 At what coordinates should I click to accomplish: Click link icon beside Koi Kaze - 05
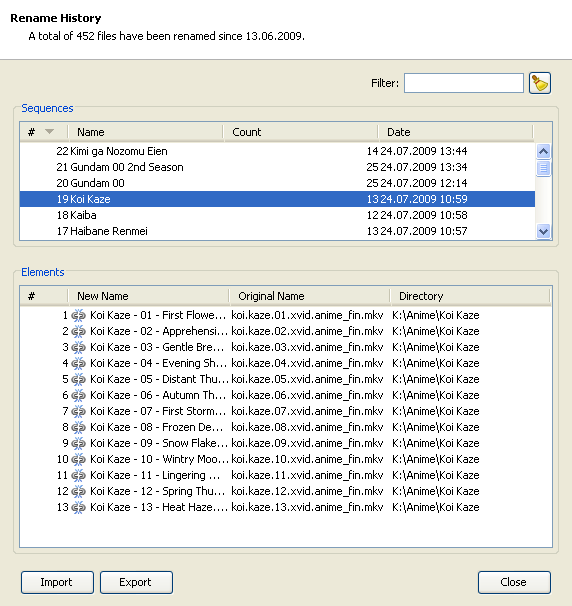(x=78, y=379)
